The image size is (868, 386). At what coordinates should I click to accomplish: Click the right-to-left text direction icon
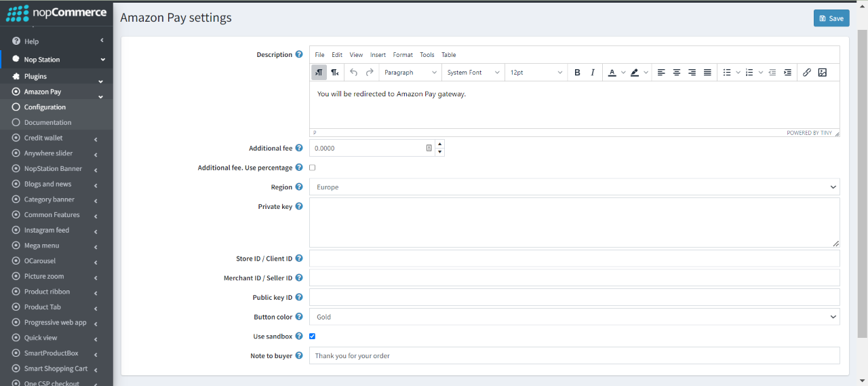point(335,73)
